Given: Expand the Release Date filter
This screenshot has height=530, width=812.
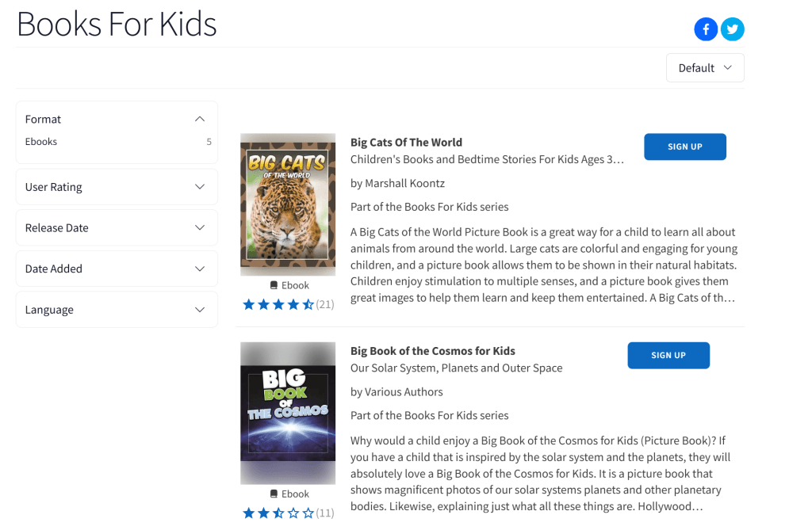Looking at the screenshot, I should [200, 228].
